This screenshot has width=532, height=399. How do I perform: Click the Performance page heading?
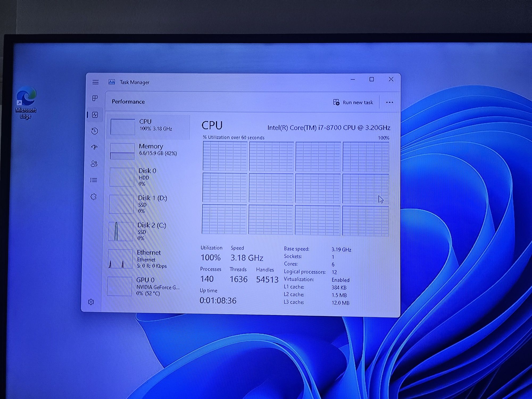pos(128,102)
